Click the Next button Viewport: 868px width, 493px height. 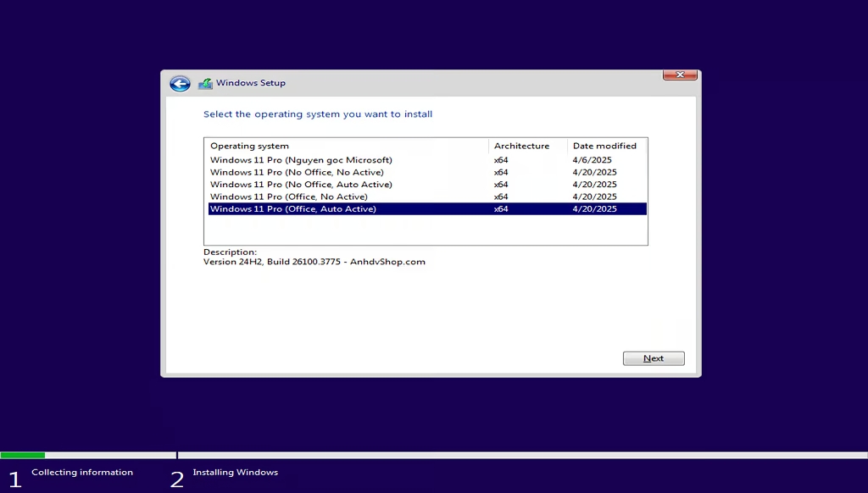[654, 358]
